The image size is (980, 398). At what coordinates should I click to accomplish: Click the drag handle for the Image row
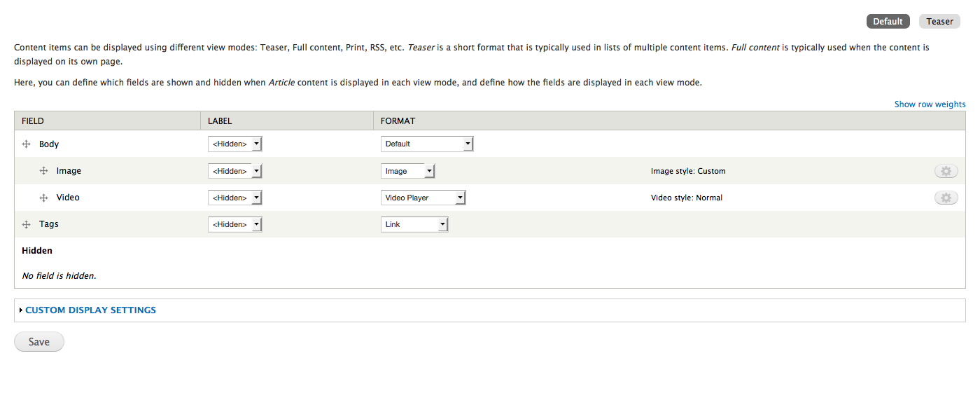tap(43, 171)
